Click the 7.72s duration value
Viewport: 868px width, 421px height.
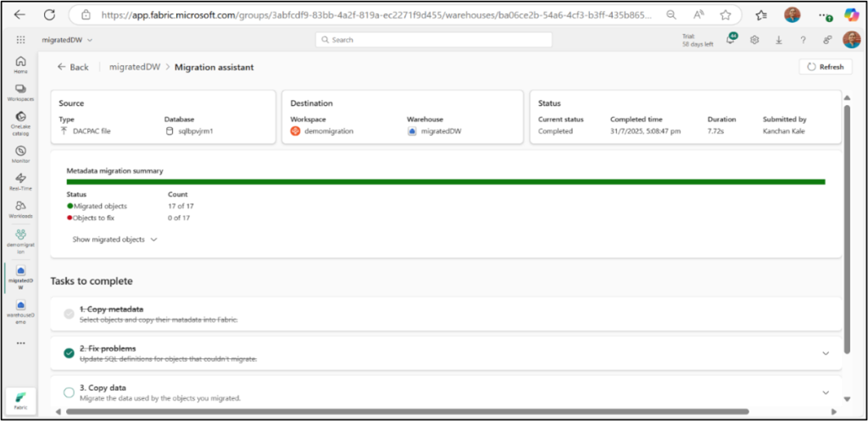coord(715,131)
